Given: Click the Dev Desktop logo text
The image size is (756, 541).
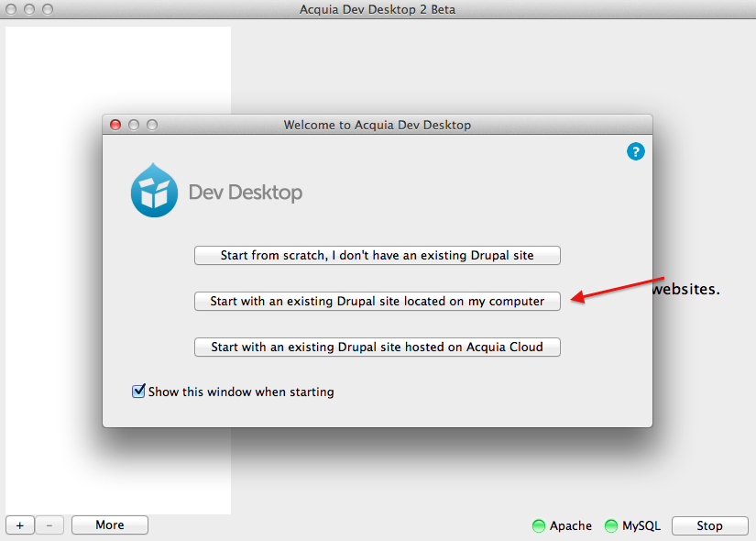Looking at the screenshot, I should (x=246, y=192).
